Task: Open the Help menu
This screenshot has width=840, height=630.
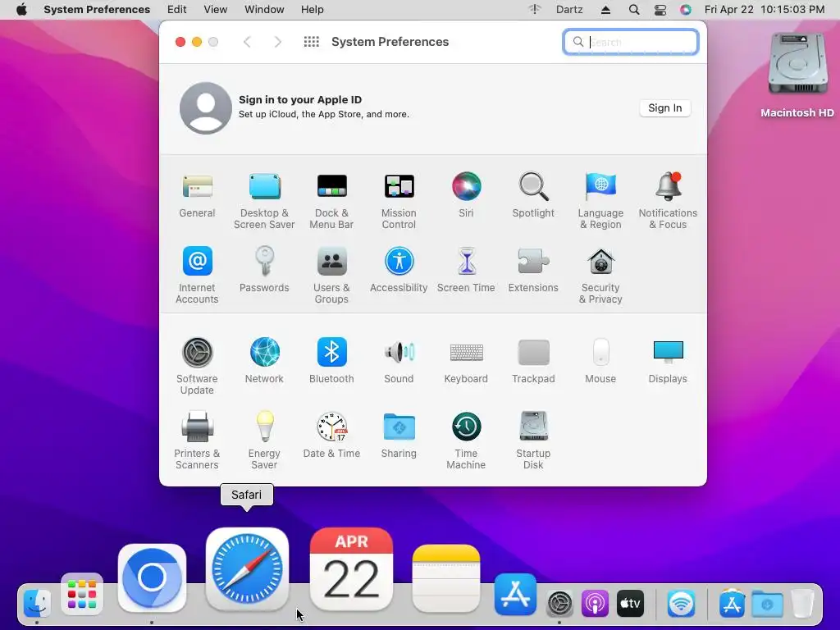Action: 312,10
